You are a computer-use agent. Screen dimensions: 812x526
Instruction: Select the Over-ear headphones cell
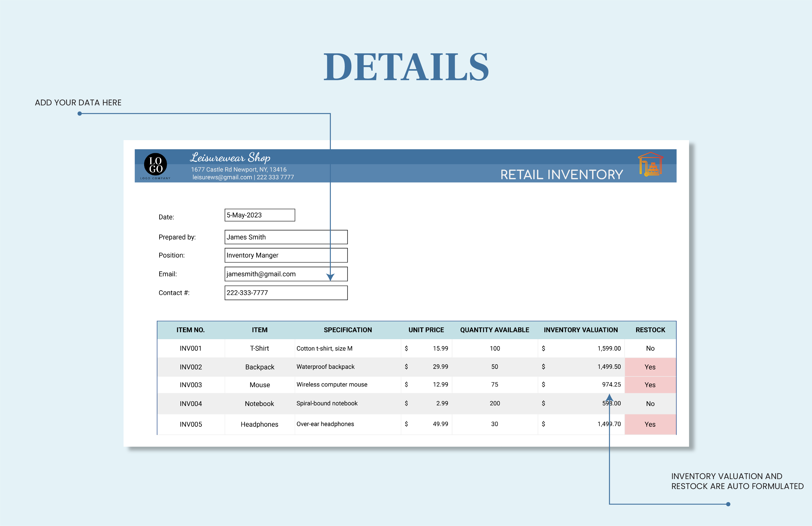[348, 424]
